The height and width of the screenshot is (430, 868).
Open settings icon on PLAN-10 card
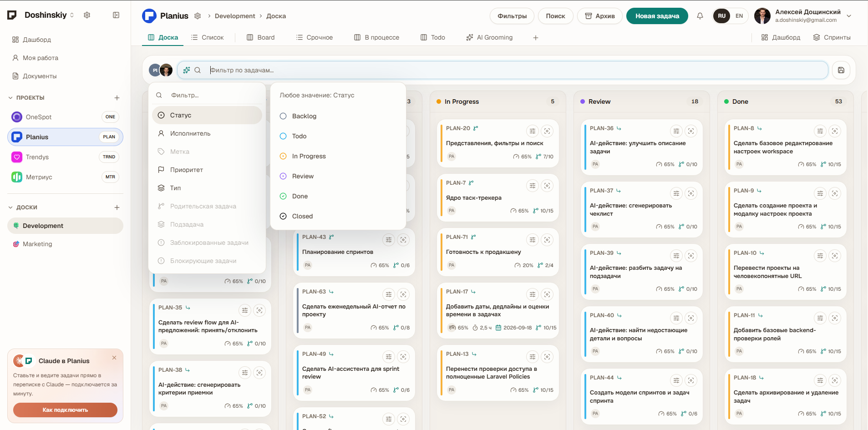point(820,256)
